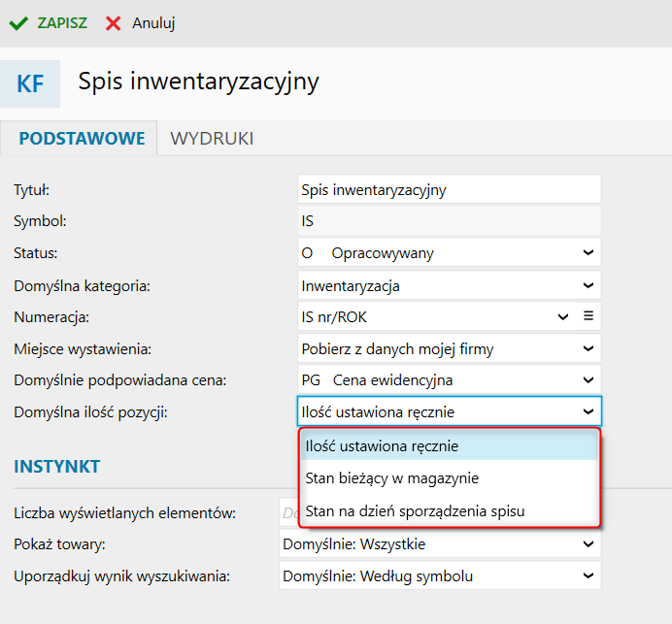Viewport: 672px width, 624px height.
Task: Expand the Numeracja dropdown arrow
Action: pos(563,316)
